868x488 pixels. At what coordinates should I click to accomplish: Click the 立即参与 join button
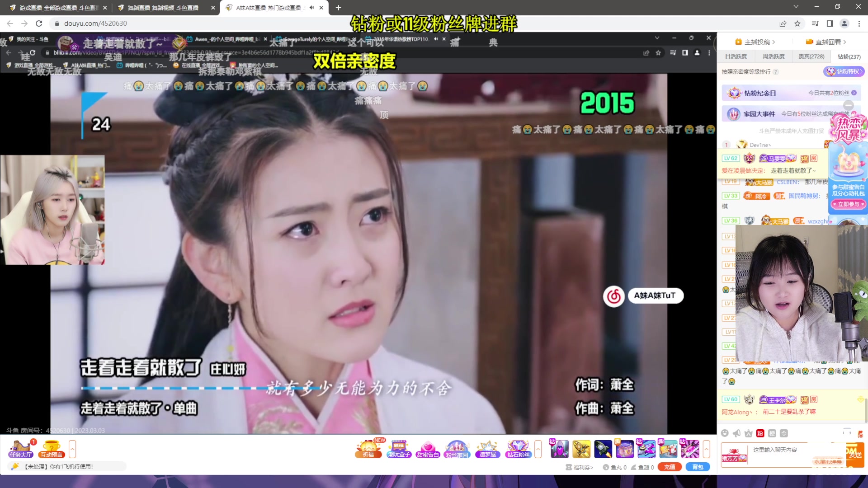tap(848, 204)
